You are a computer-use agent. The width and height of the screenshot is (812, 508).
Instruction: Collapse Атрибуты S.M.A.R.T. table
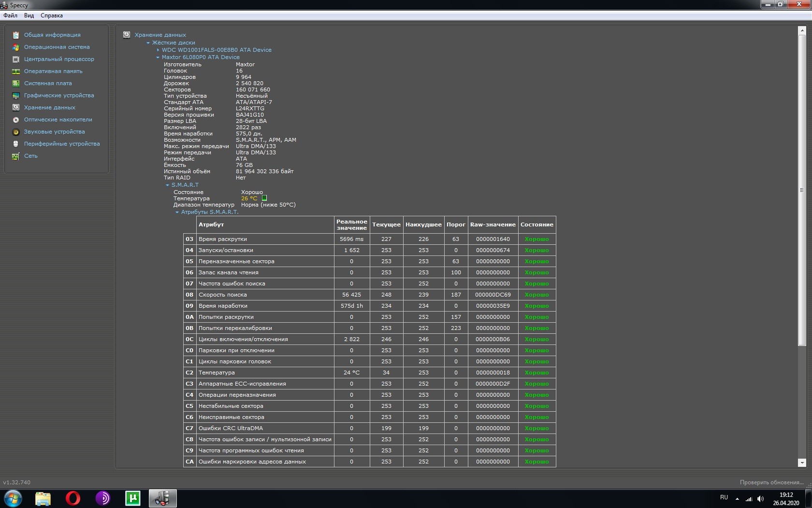click(177, 212)
